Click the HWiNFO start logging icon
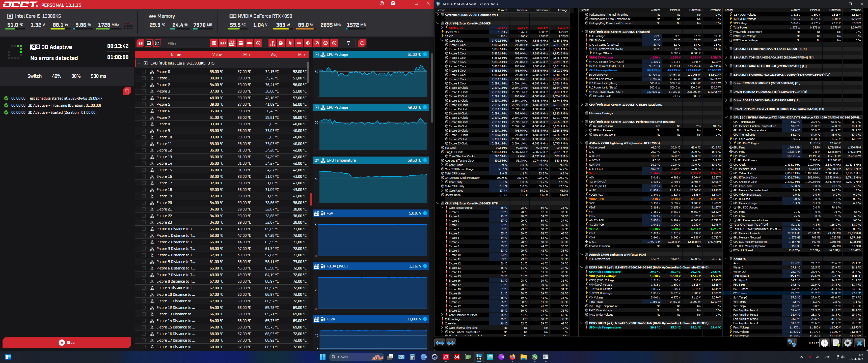Image resolution: width=868 pixels, height=363 pixels. pos(836,343)
